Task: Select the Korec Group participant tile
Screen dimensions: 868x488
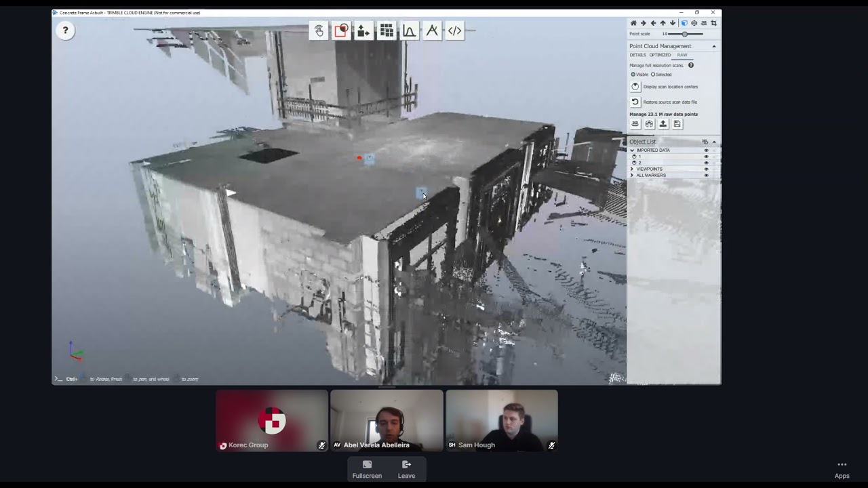Action: 272,420
